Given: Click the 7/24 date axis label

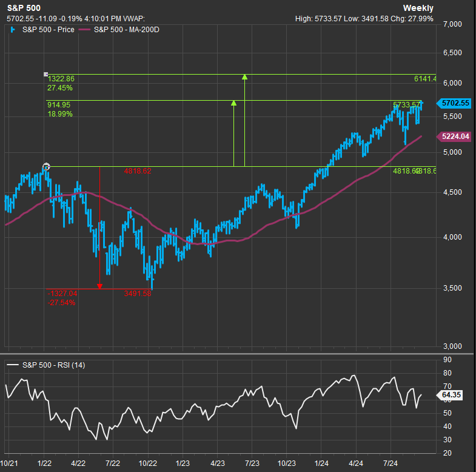Looking at the screenshot, I should pos(391,464).
